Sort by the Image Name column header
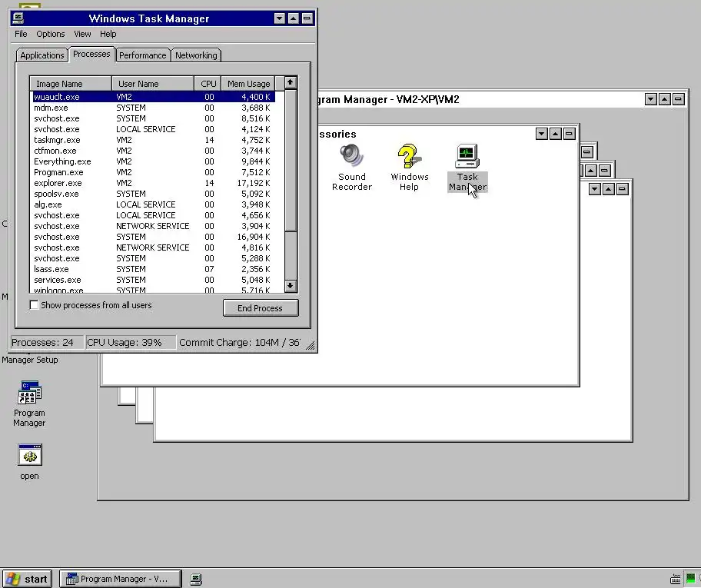701x588 pixels. coord(71,84)
